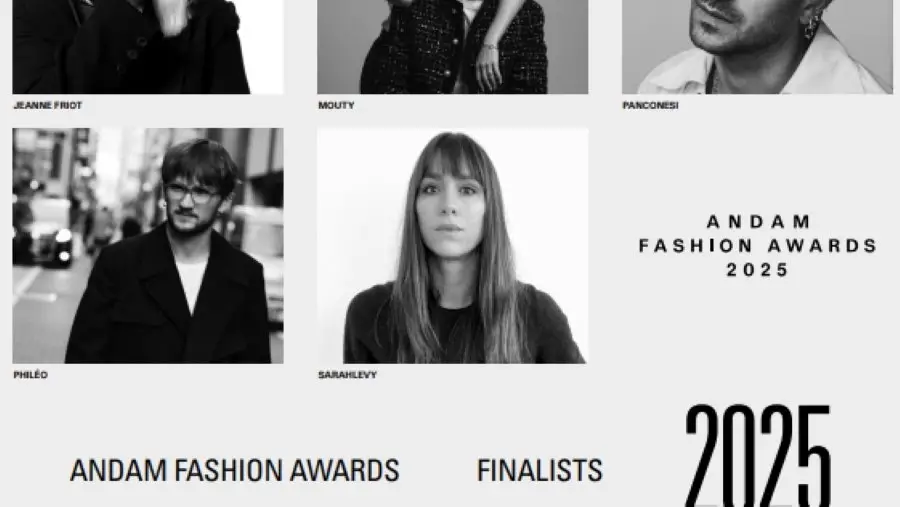Click the large bottom ANDAM FASHION AWARDS heading
The image size is (900, 507).
(x=234, y=470)
